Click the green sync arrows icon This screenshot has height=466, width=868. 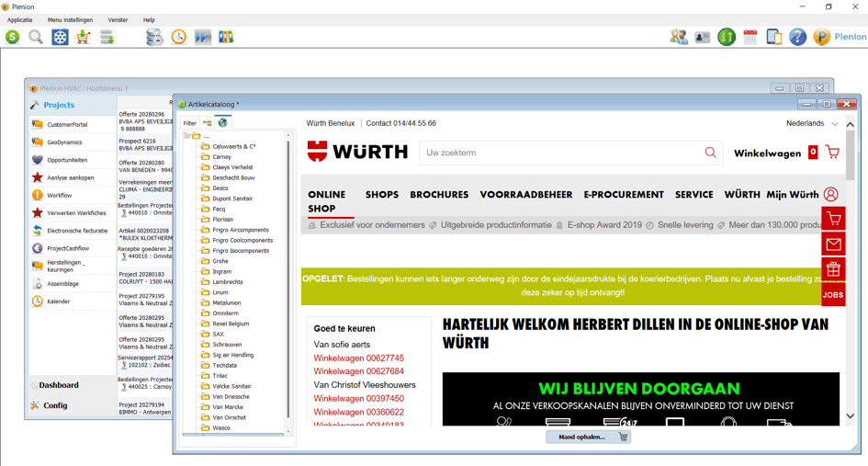pyautogui.click(x=727, y=37)
